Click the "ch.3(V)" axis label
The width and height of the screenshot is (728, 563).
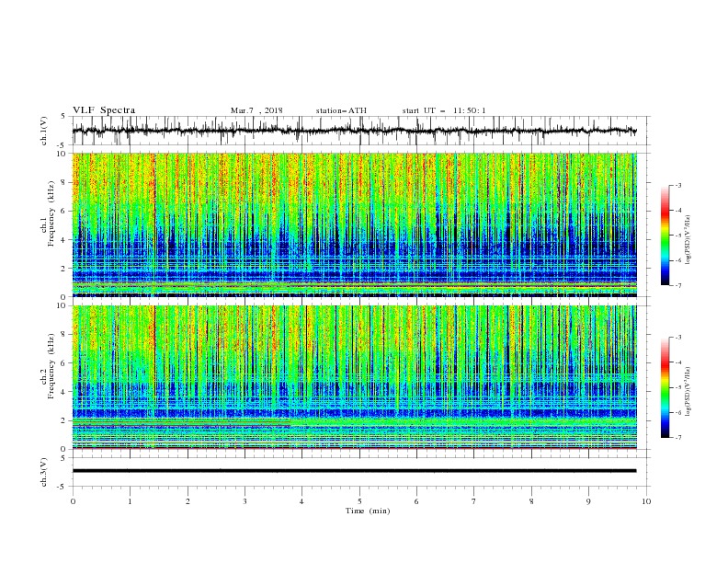click(44, 472)
